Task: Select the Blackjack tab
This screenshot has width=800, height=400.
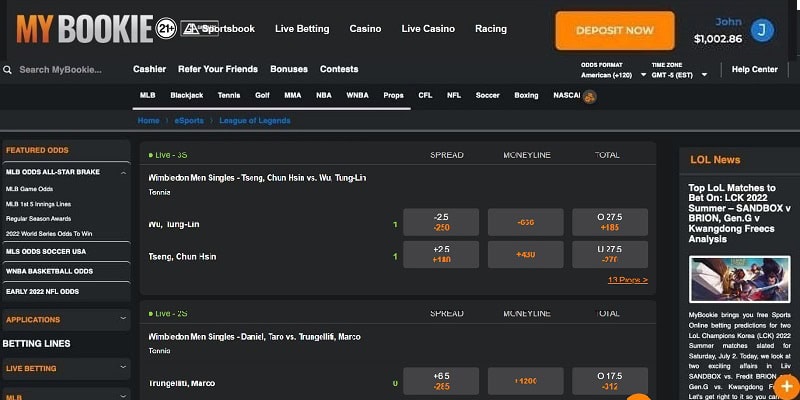Action: pos(187,95)
